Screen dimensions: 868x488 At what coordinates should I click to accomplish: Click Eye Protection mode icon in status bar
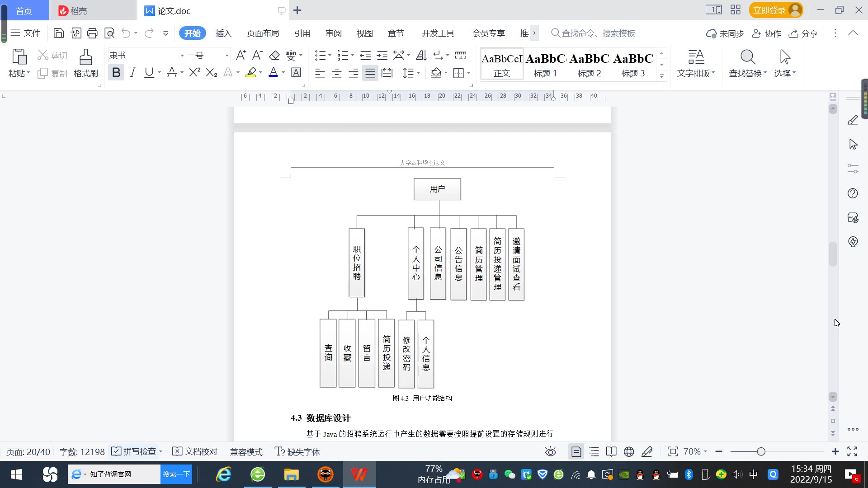(x=550, y=451)
